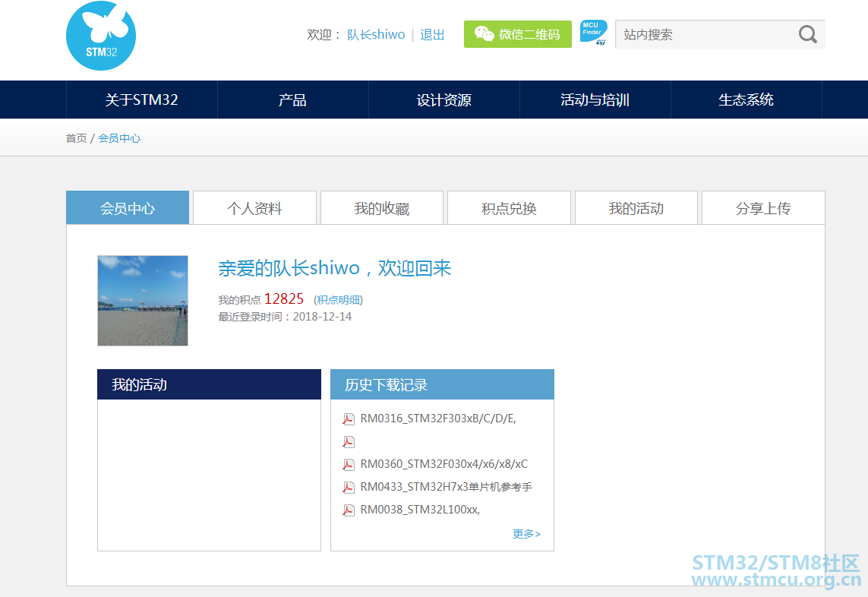
Task: Open the 生态系统 menu
Action: coord(746,99)
